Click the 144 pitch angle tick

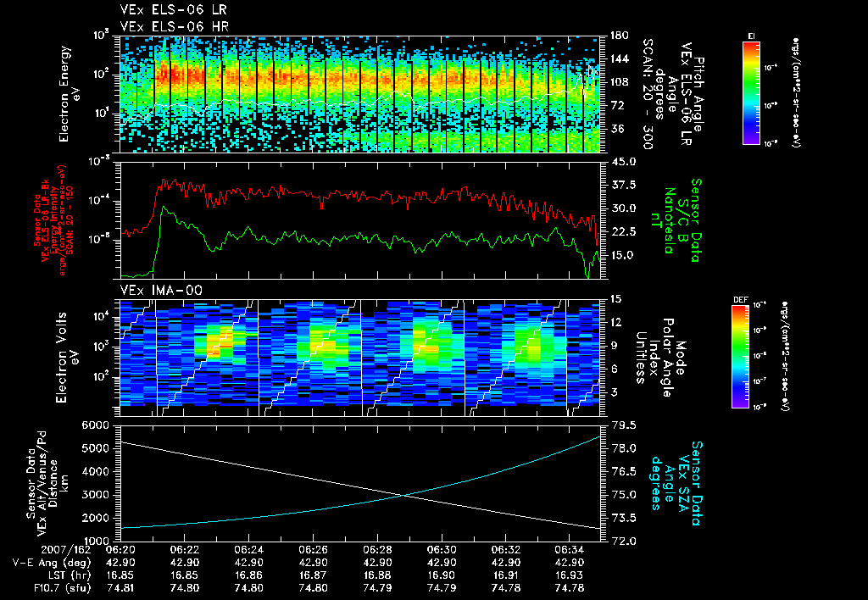coord(619,58)
